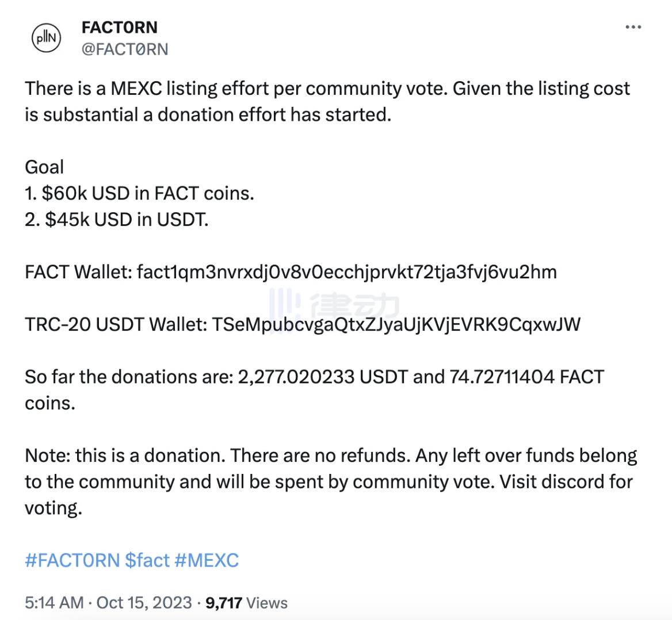Click the #FACTORN hashtag

72,560
